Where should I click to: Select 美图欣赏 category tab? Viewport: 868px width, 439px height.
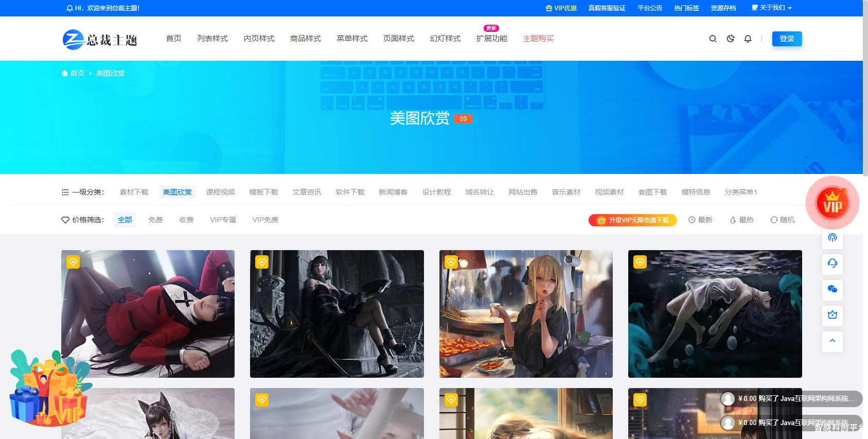[x=177, y=192]
